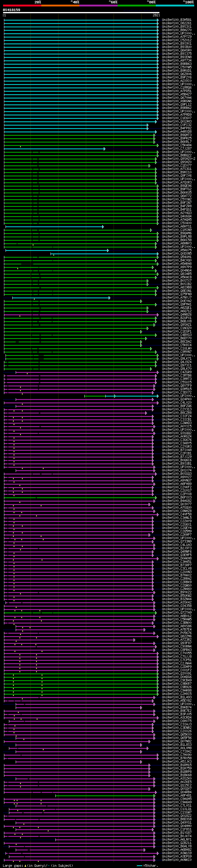Select label UniRef100_A0YIC5
Viewport: 197px width, 868px height.
[177, 426]
